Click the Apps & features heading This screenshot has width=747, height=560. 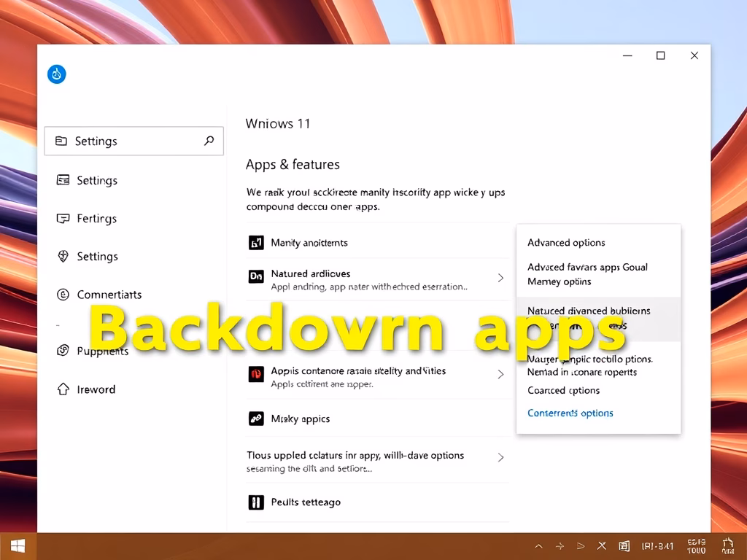point(293,164)
